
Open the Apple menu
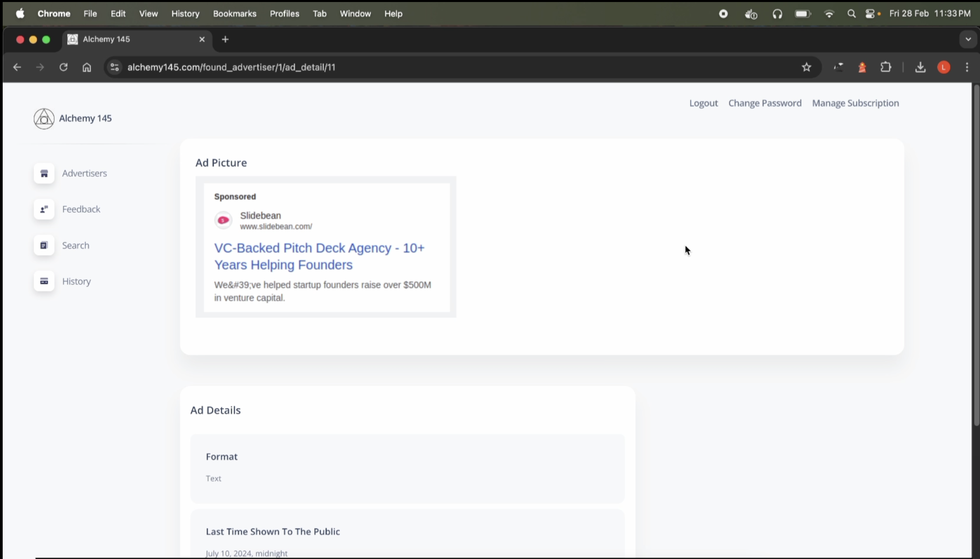coord(20,14)
